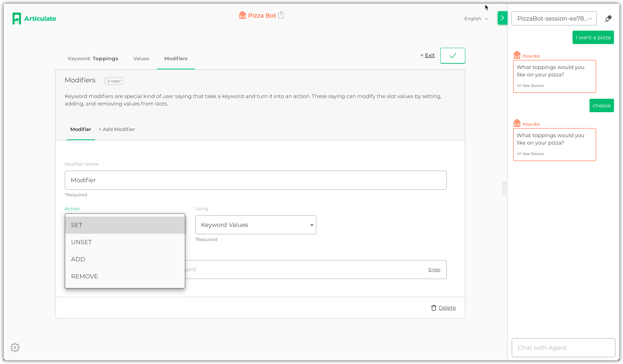The width and height of the screenshot is (623, 364).
Task: Click the Modifier Name input field
Action: tap(256, 180)
